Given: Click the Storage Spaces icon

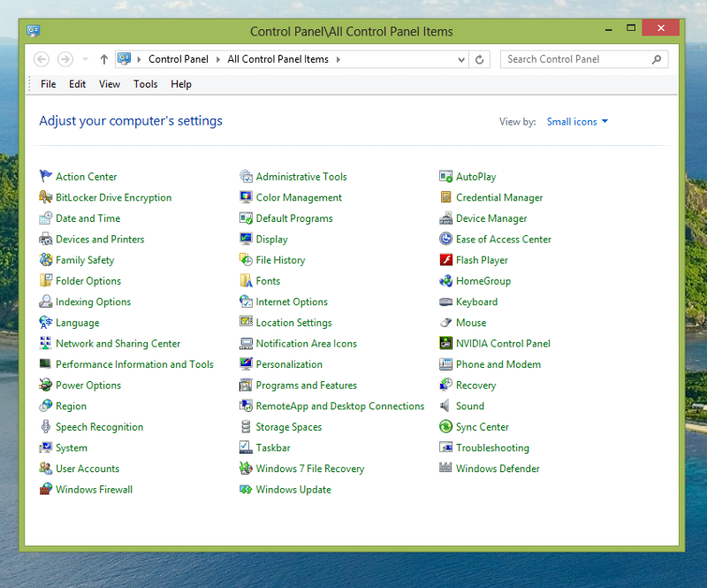Looking at the screenshot, I should 246,426.
